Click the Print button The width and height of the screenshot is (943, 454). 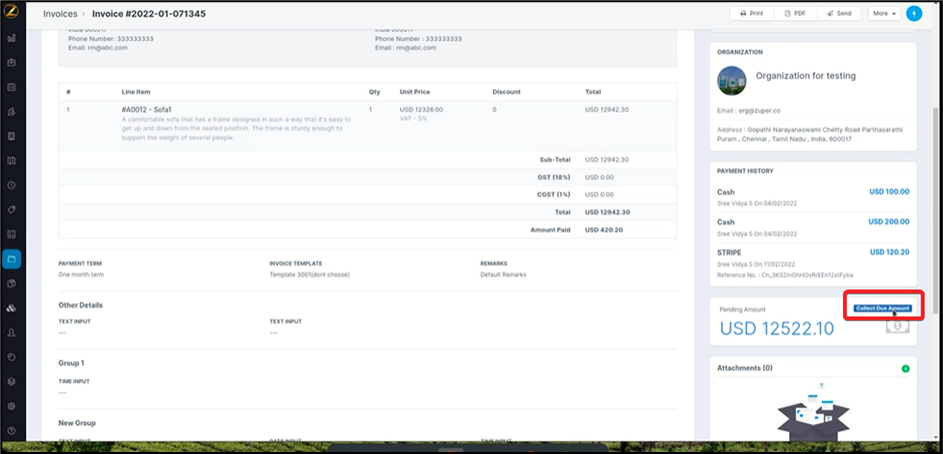point(751,13)
